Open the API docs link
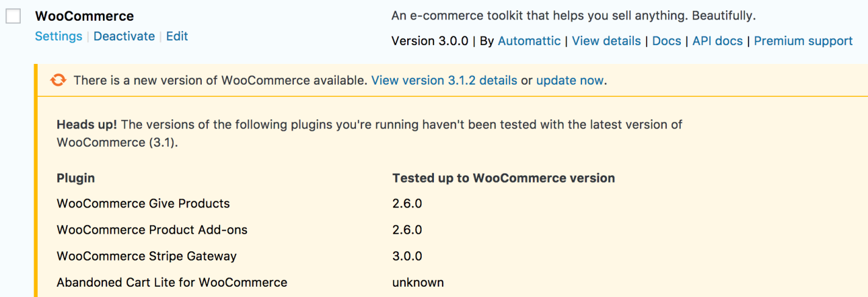The width and height of the screenshot is (868, 297). tap(717, 41)
